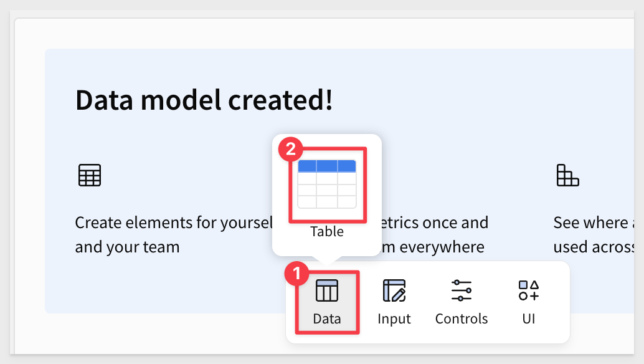Click the Table label under the thumbnail
644x364 pixels.
[327, 232]
